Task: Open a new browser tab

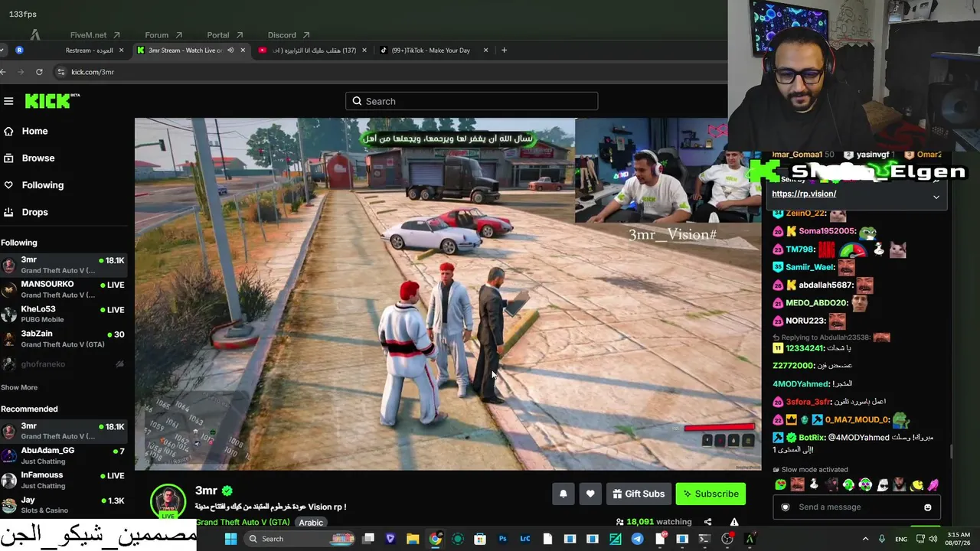Action: click(504, 51)
